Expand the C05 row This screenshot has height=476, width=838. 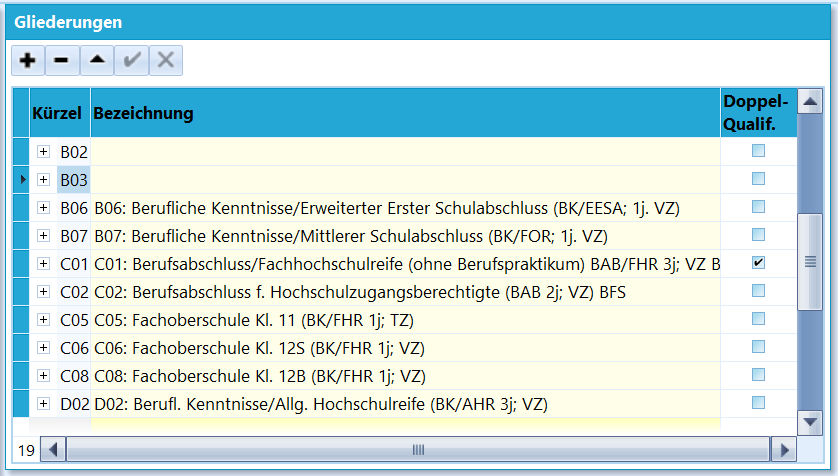[43, 319]
